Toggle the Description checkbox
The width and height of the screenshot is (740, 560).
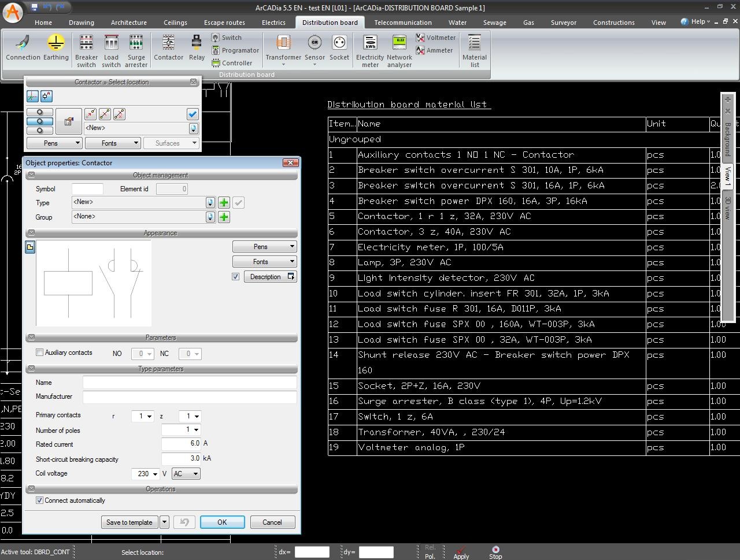click(236, 277)
